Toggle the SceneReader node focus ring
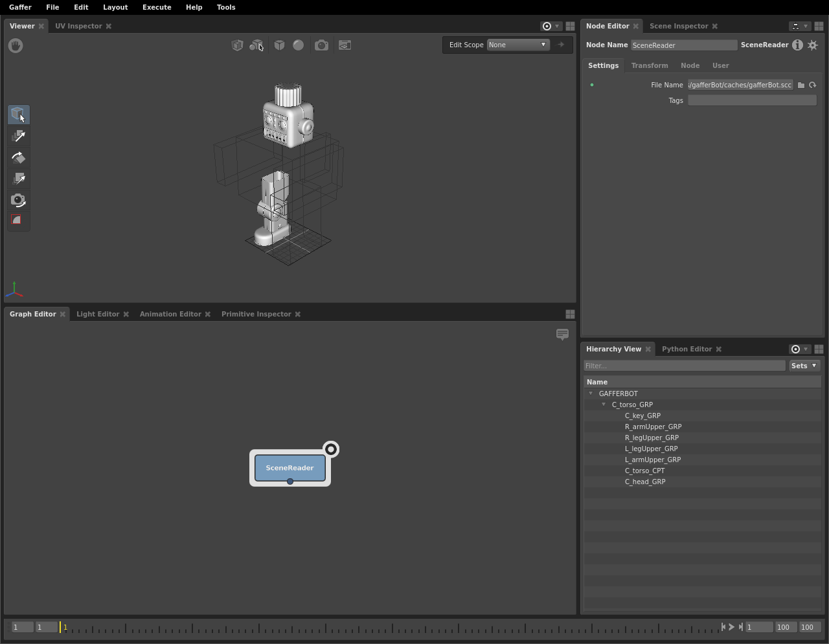 click(x=331, y=449)
